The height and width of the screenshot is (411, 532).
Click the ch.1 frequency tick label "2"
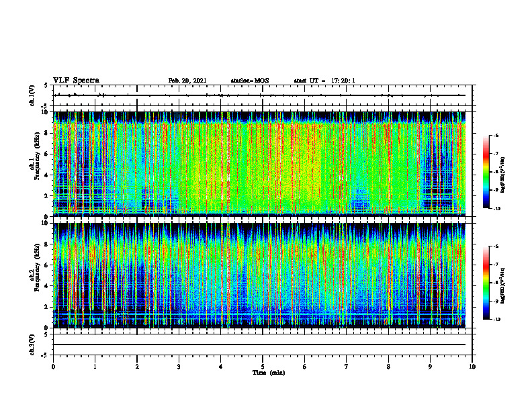pos(46,195)
